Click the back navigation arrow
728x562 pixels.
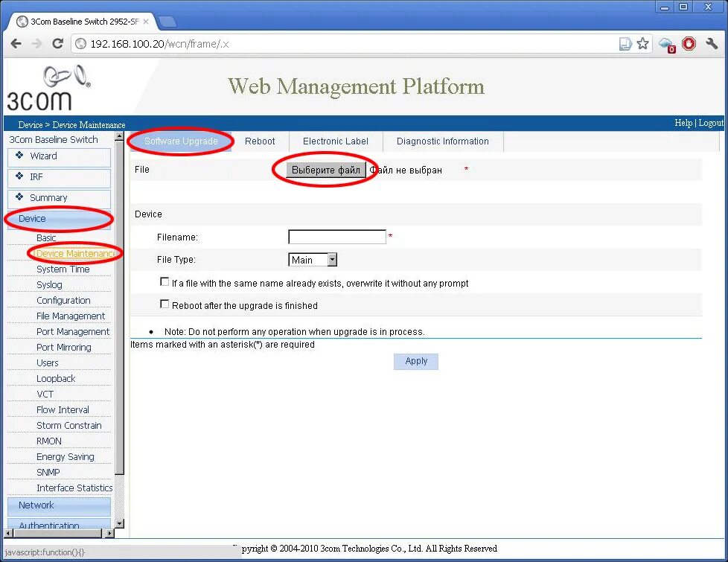pos(16,43)
